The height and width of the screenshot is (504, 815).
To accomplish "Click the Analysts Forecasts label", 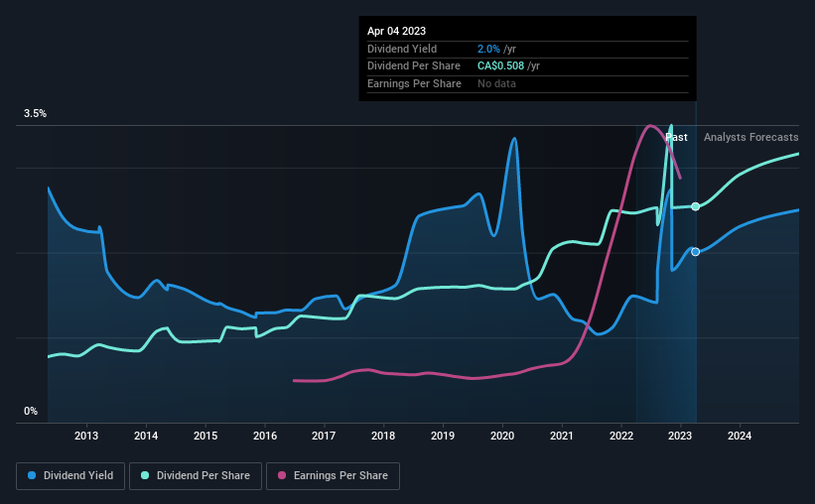I will point(751,137).
